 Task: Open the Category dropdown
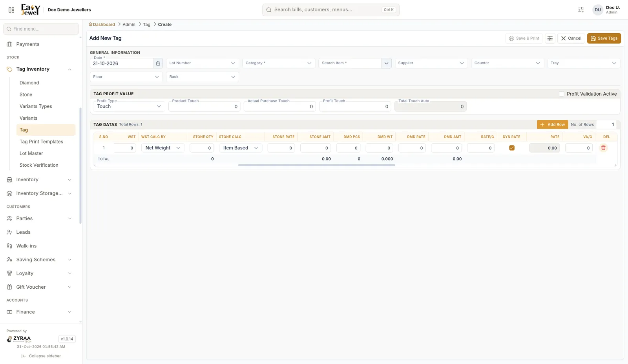click(x=279, y=63)
